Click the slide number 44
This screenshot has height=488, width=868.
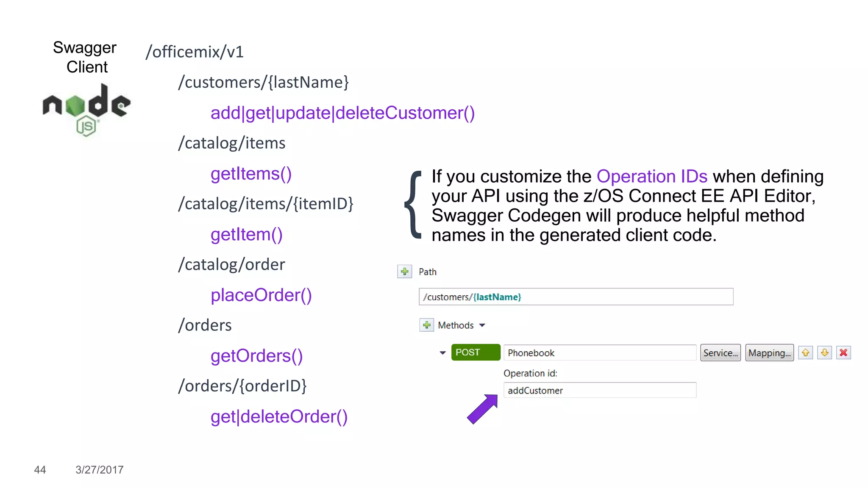tap(40, 469)
